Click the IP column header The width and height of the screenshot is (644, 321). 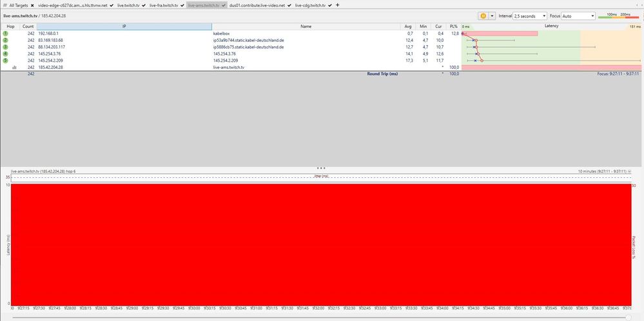click(x=124, y=26)
